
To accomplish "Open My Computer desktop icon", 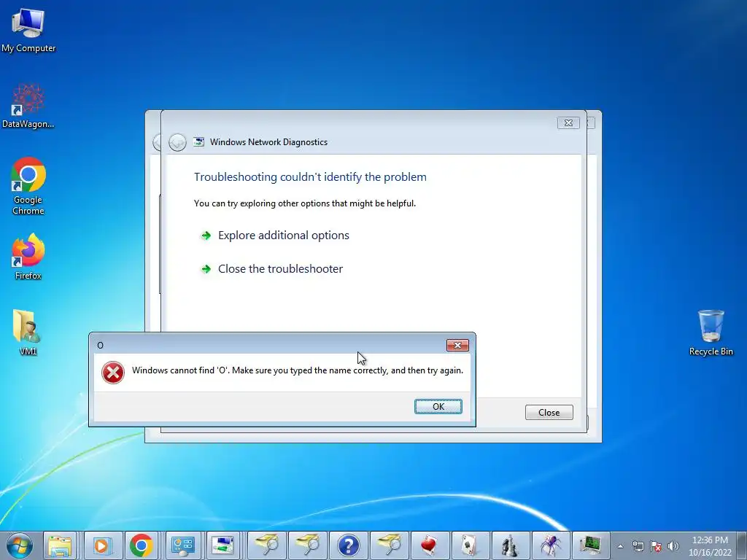I will coord(28,29).
